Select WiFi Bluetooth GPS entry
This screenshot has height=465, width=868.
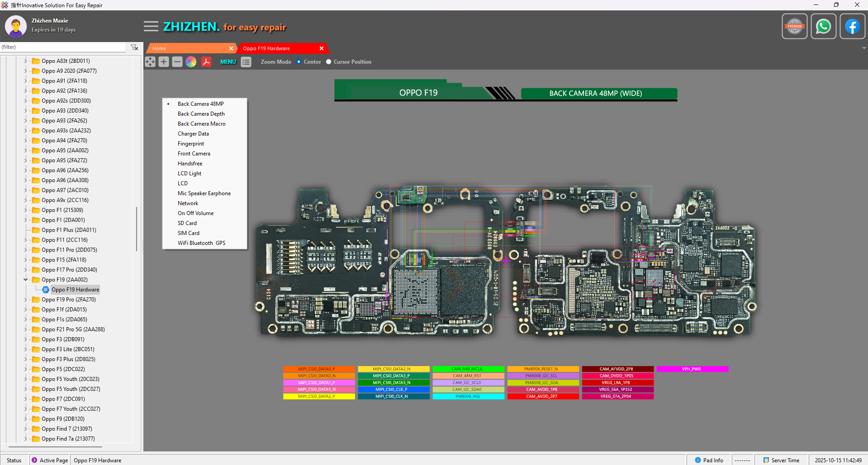pyautogui.click(x=201, y=243)
